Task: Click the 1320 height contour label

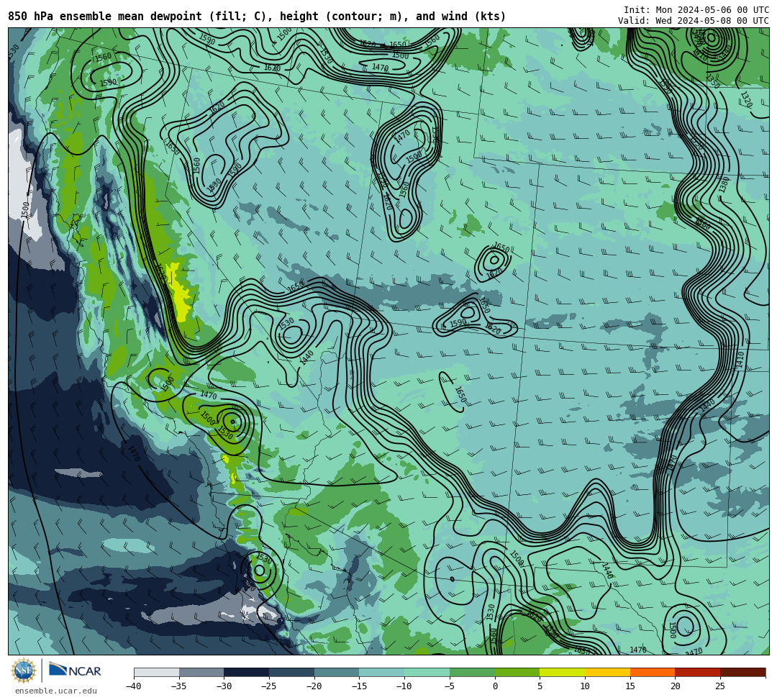Action: click(x=746, y=100)
